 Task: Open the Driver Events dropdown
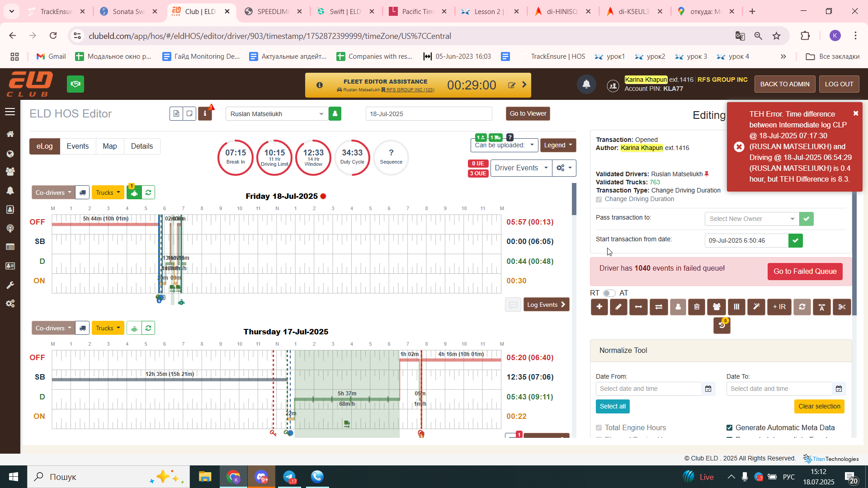click(521, 168)
